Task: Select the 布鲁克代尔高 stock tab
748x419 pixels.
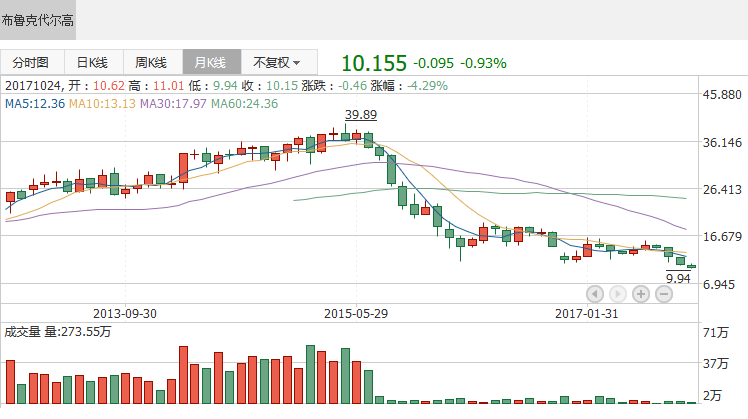Action: (38, 20)
